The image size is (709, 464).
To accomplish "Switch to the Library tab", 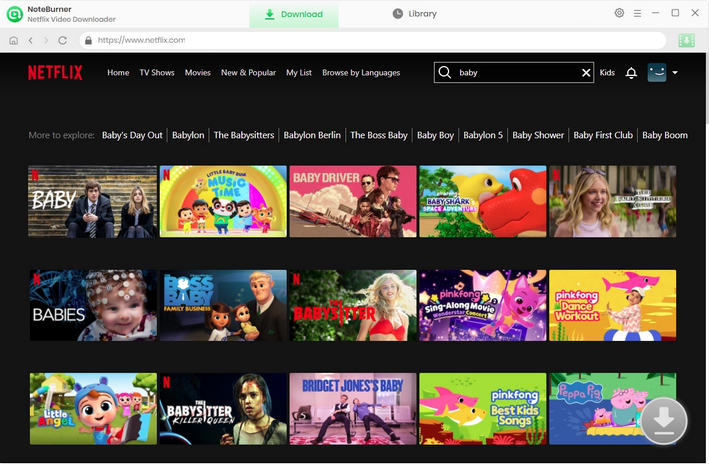I will (414, 14).
